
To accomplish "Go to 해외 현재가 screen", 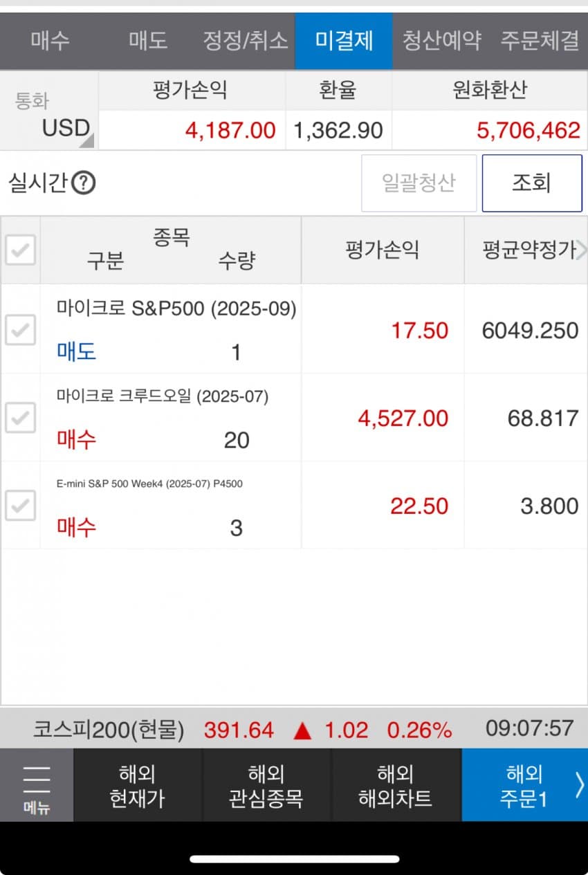I will pos(138,785).
